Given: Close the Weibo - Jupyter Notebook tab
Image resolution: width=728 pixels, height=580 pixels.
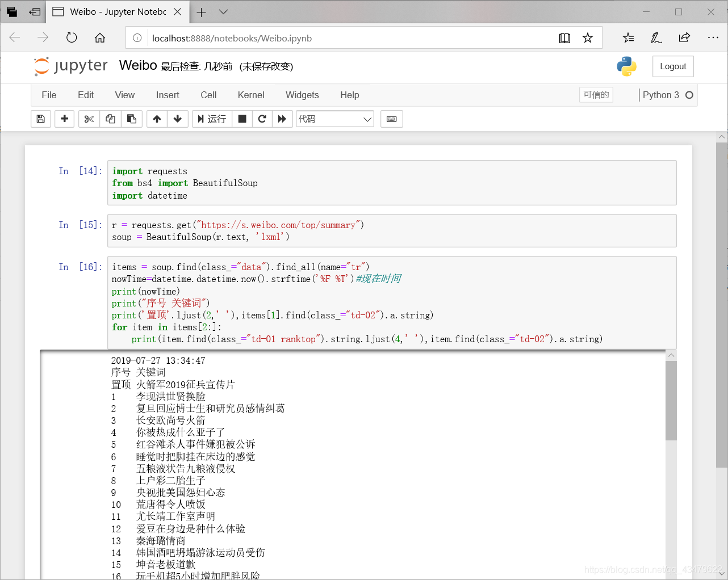Looking at the screenshot, I should coord(178,12).
